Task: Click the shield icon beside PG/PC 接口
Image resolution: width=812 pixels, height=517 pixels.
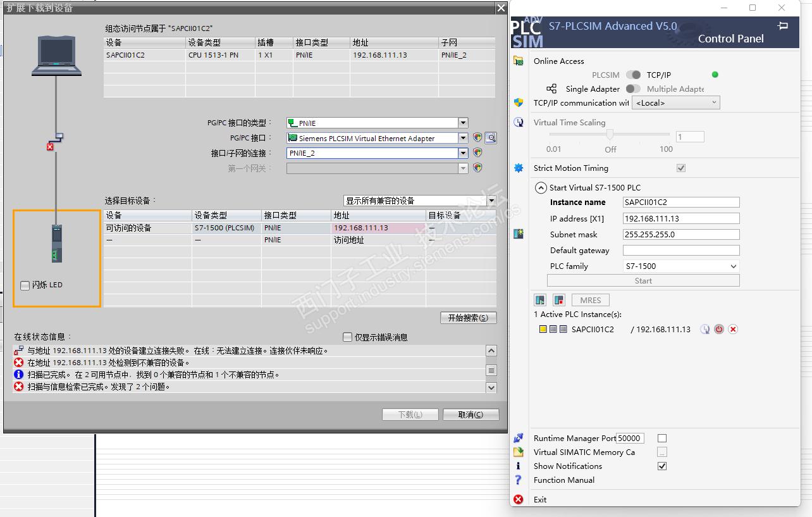Action: coord(477,137)
